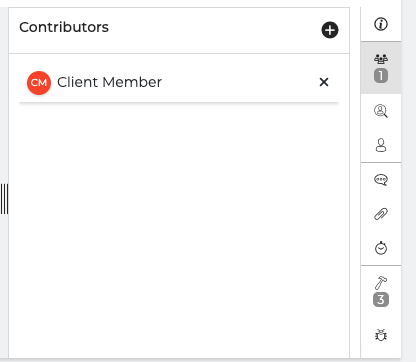This screenshot has width=416, height=362.
Task: Click the contributors count badge showing 1
Action: coord(381,75)
